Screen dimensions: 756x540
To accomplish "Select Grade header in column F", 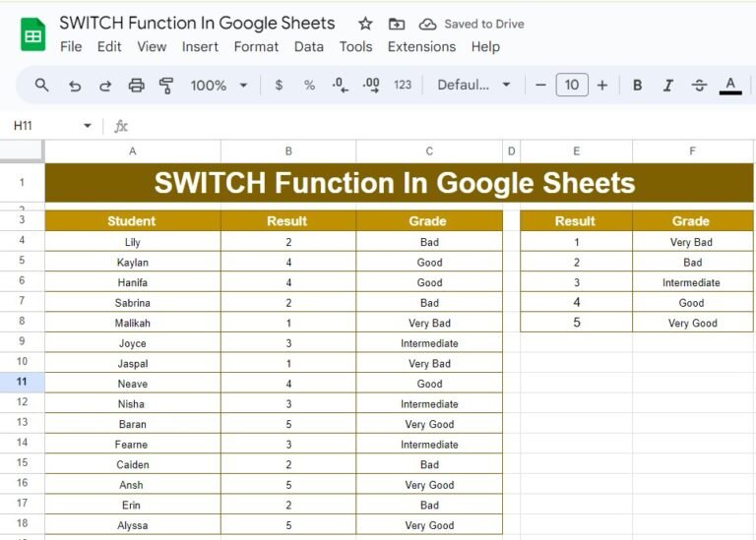I will (692, 221).
